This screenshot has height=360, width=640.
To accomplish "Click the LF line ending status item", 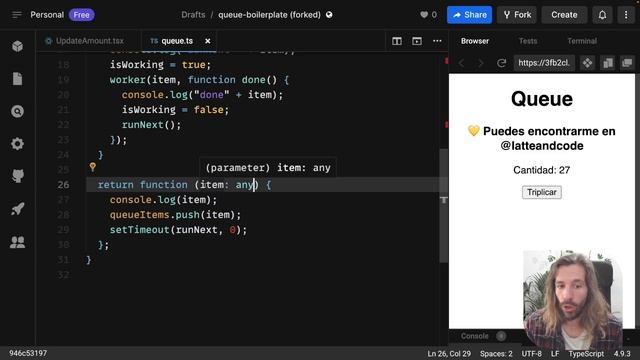I will tap(555, 353).
